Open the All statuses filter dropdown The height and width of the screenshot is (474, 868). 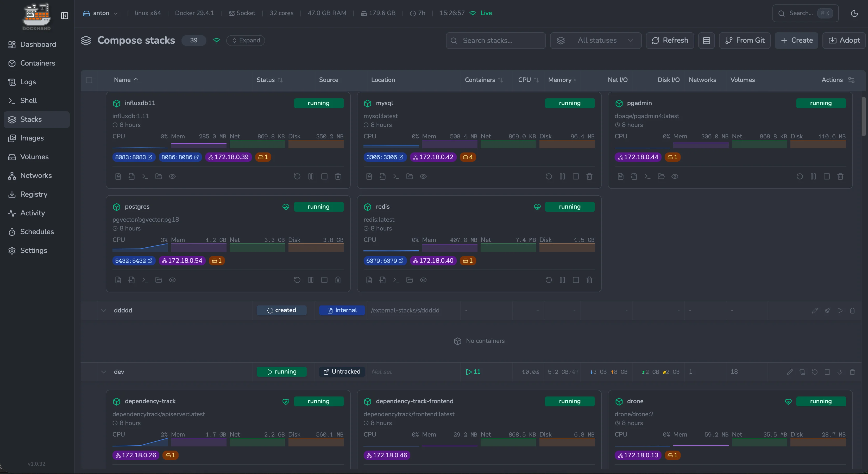pos(596,40)
